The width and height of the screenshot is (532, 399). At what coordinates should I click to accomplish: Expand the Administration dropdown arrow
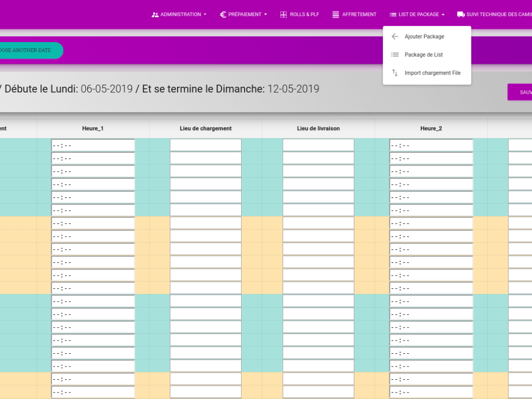[x=205, y=14]
